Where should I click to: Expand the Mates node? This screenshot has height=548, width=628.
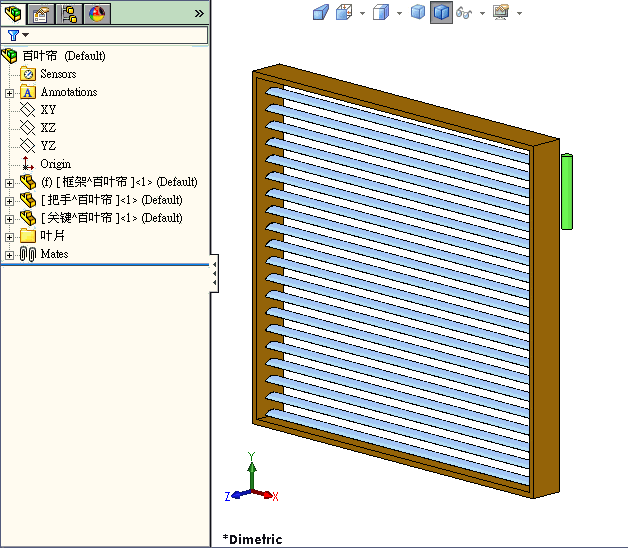[x=9, y=255]
